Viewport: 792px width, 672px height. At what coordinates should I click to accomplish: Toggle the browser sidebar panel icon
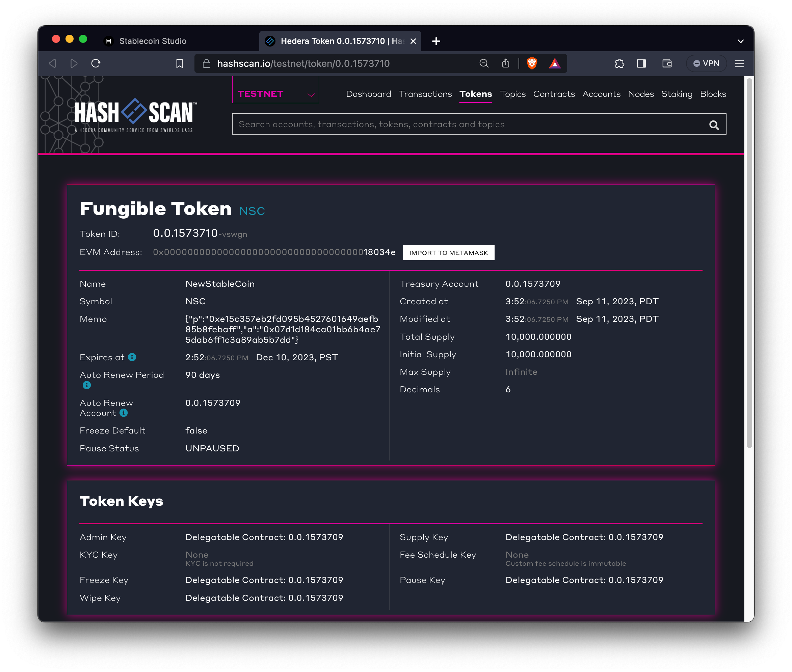641,63
